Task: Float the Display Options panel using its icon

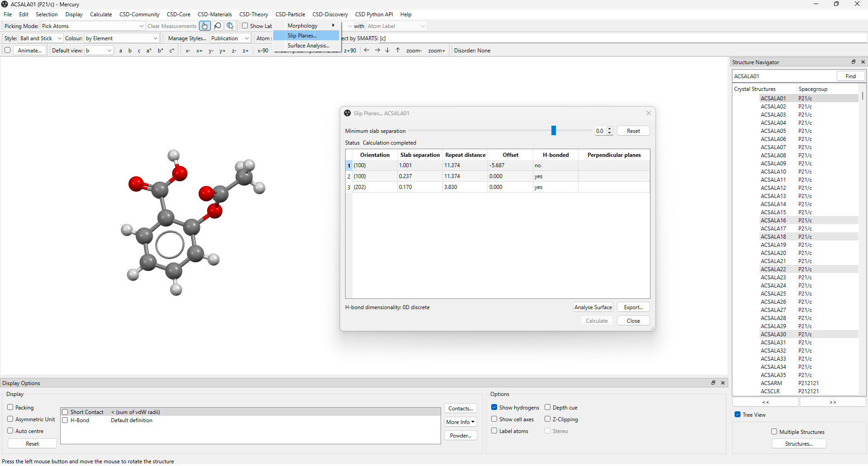Action: point(712,383)
